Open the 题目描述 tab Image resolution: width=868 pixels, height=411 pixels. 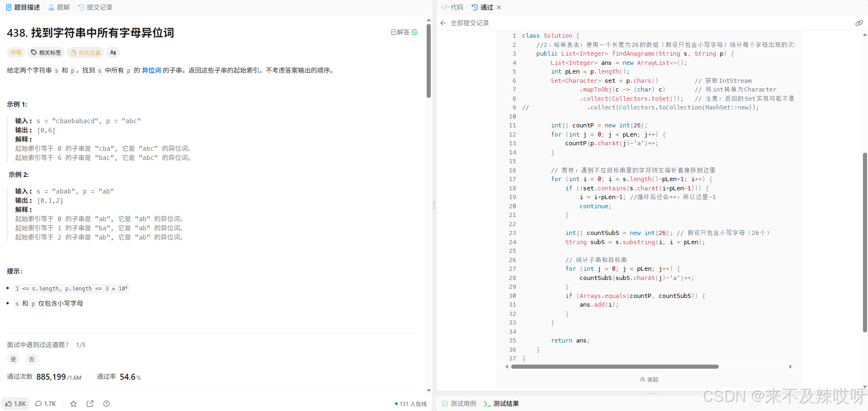23,7
